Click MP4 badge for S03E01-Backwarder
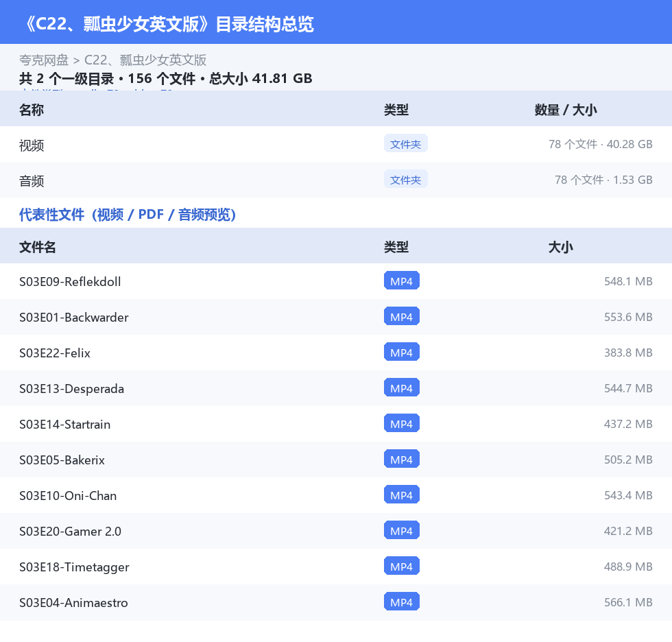This screenshot has width=672, height=642. pos(402,316)
